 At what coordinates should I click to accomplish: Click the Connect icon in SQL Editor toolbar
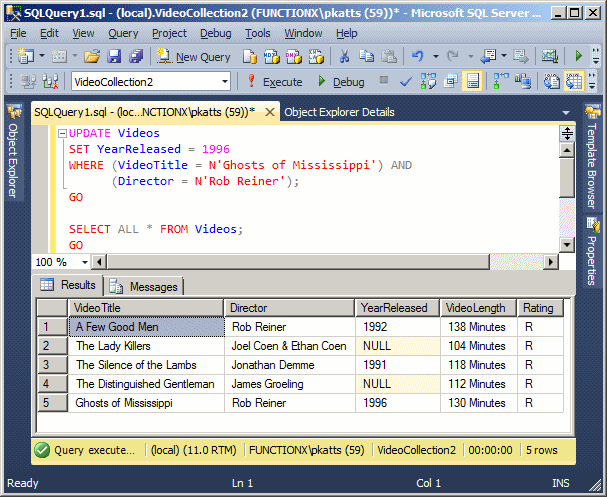click(28, 82)
